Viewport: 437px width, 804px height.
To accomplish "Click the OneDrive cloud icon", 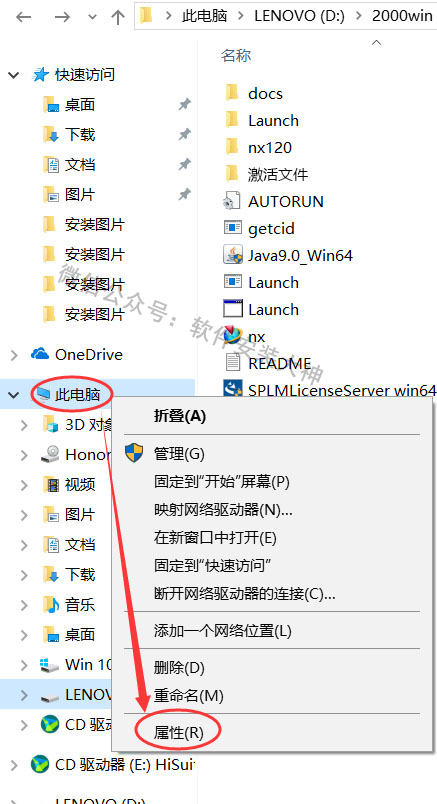I will [x=39, y=354].
